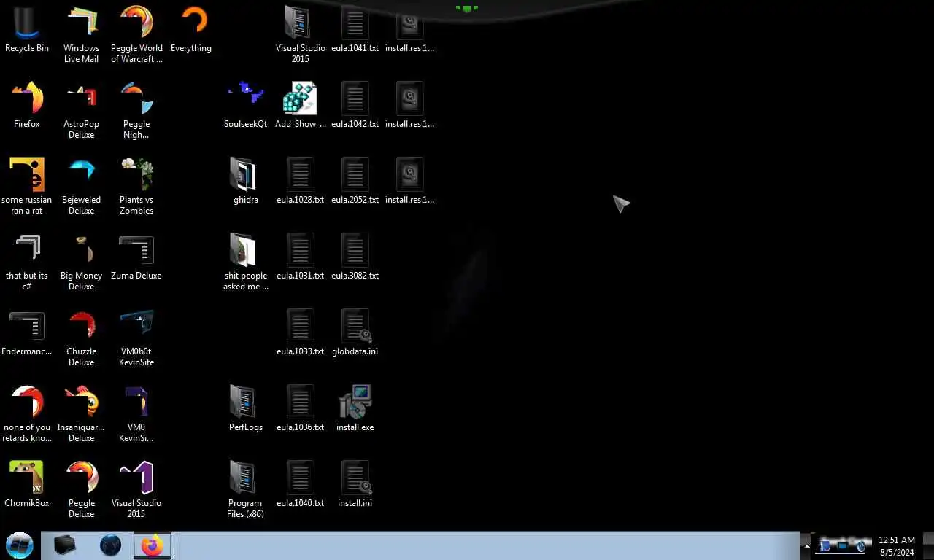Select the eula.1028.txt file
This screenshot has width=934, height=560.
301,182
